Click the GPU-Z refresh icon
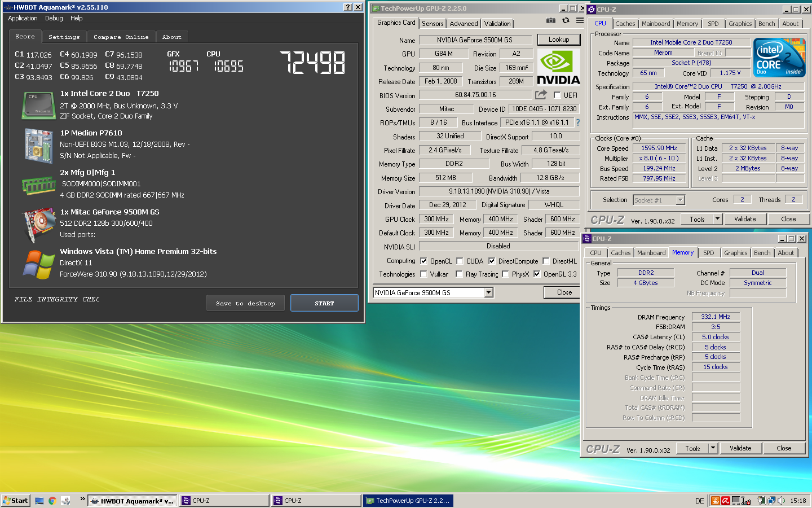Screen dimensions: 812x508 pyautogui.click(x=566, y=20)
